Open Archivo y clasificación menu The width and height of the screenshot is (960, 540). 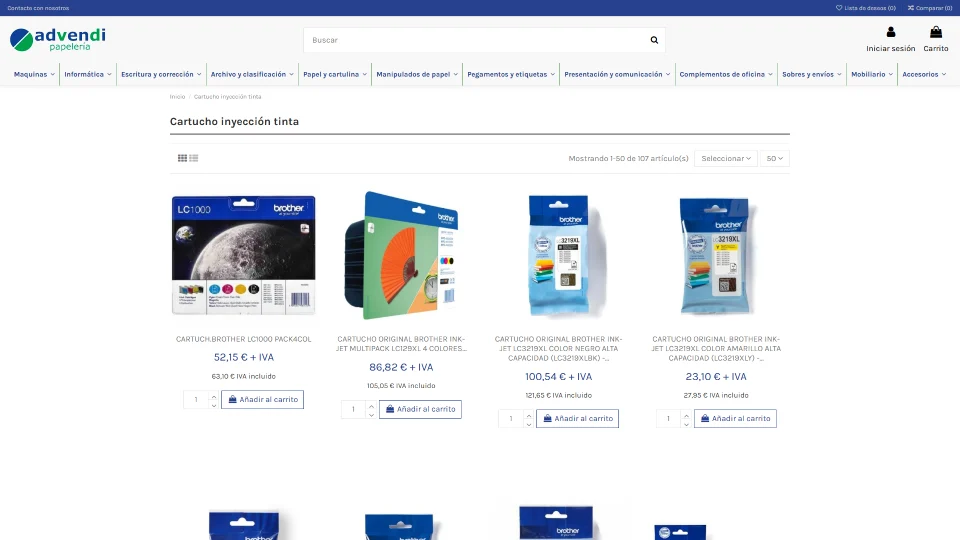[252, 74]
